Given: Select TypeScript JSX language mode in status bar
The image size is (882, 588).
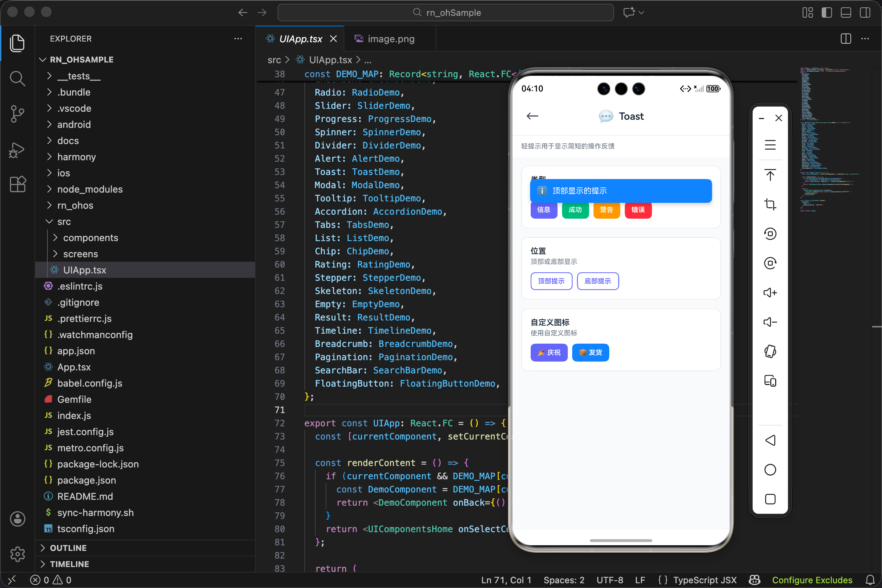Looking at the screenshot, I should pos(704,580).
